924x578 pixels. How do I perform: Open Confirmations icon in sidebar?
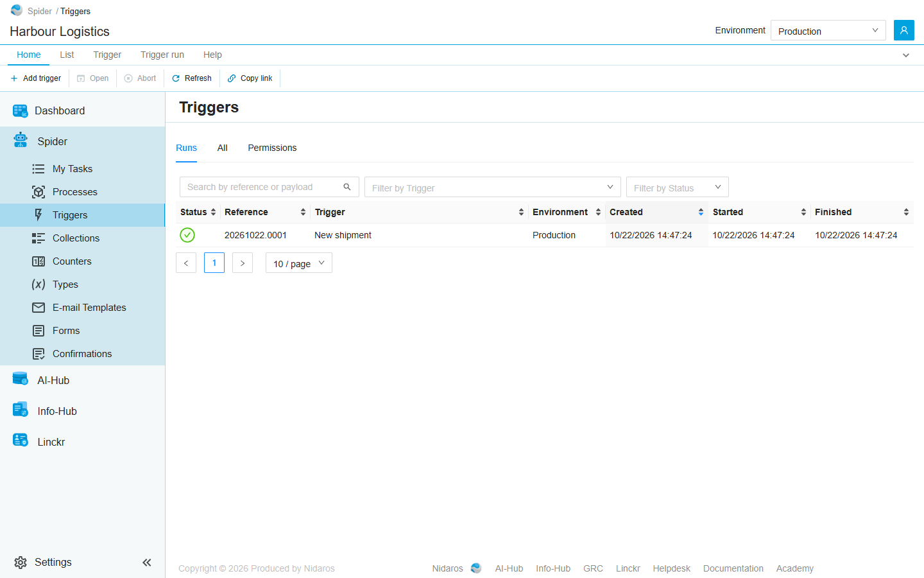pyautogui.click(x=38, y=354)
